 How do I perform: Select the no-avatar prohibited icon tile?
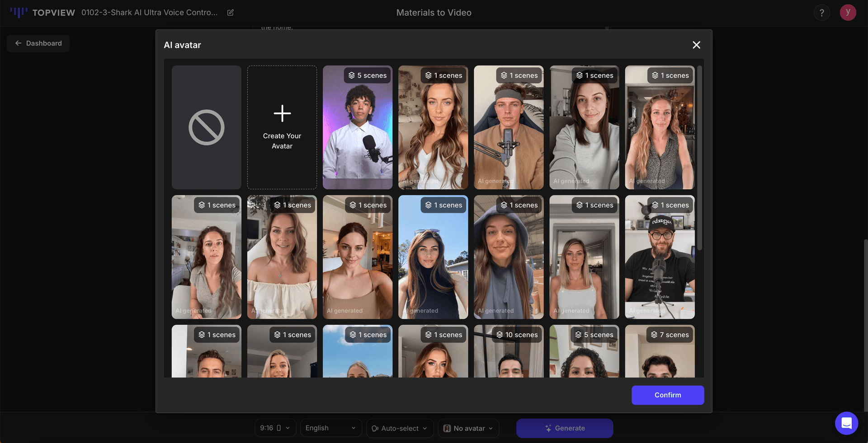[x=206, y=127]
